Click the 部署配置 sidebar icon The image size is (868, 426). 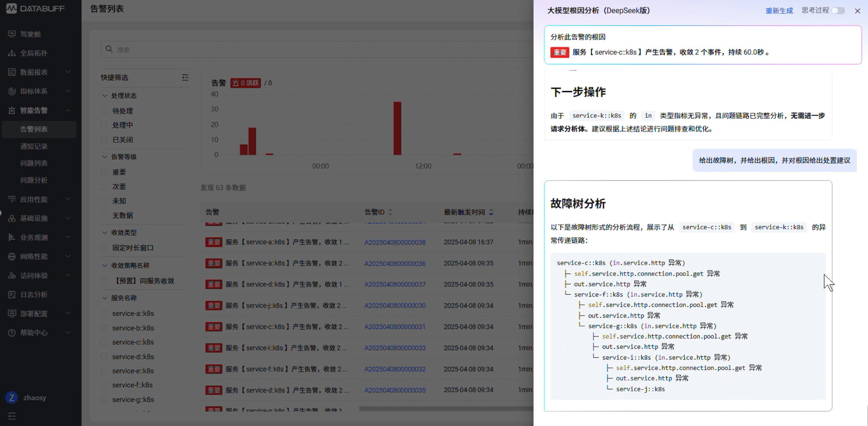[12, 313]
